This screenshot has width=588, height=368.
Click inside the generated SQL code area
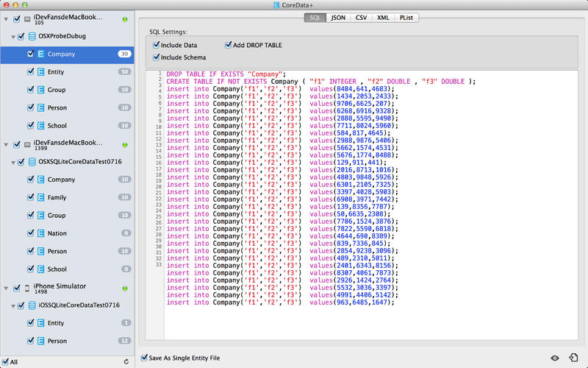point(371,205)
